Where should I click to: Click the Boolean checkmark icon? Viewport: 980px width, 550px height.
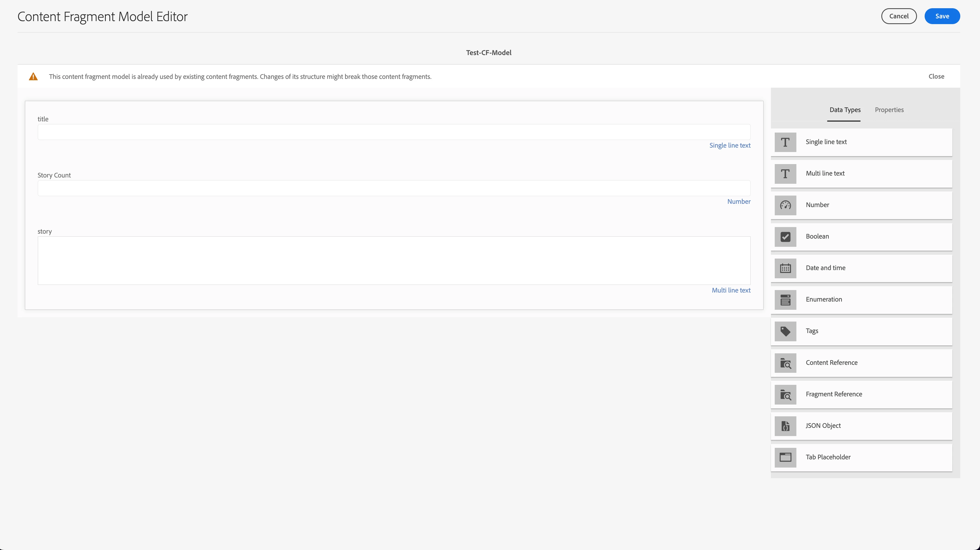point(785,237)
